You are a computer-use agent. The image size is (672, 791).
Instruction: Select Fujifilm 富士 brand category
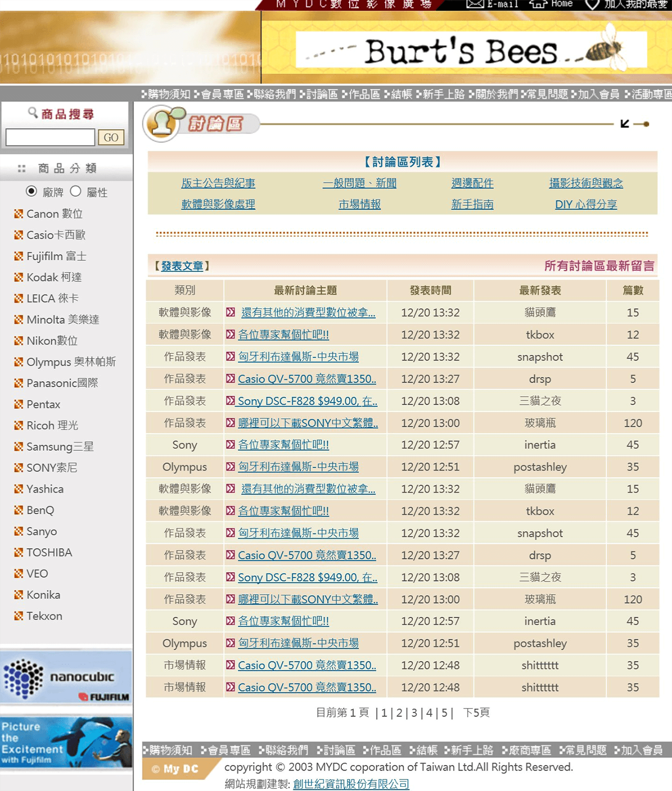click(x=56, y=256)
